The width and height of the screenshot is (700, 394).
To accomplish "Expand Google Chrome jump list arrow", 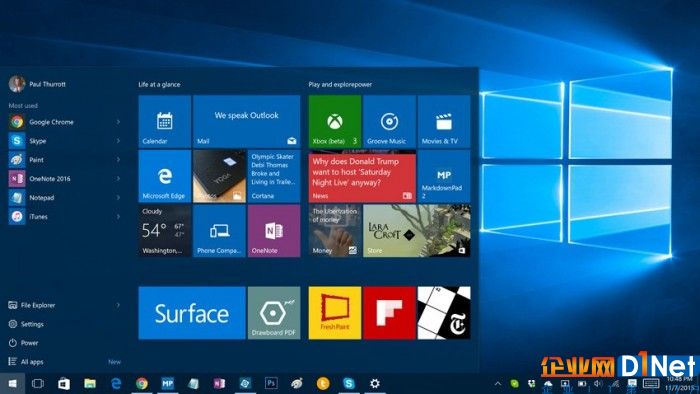I will tap(118, 122).
